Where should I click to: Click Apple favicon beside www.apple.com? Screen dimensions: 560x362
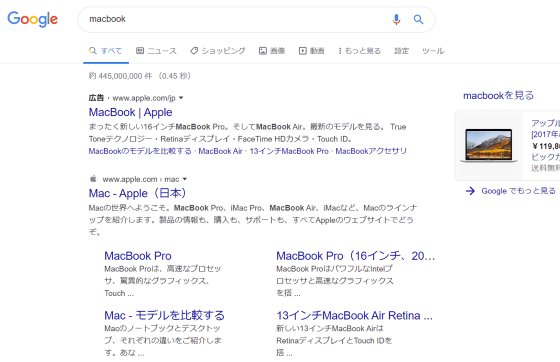pyautogui.click(x=93, y=179)
